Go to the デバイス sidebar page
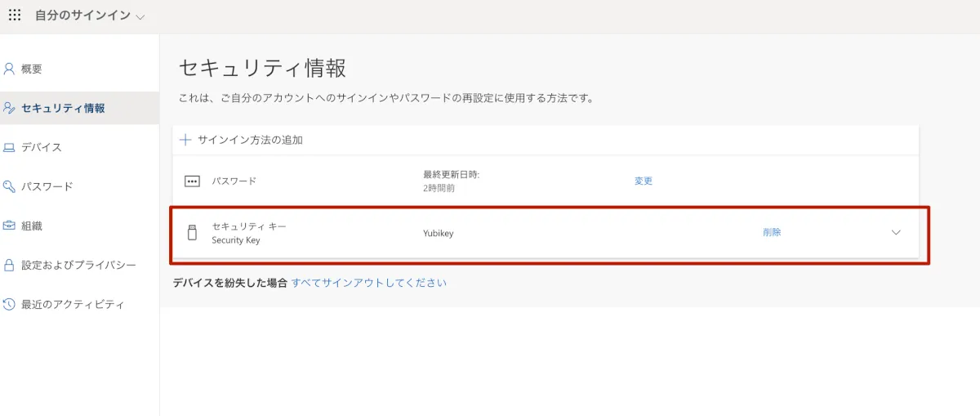This screenshot has height=416, width=980. click(x=42, y=147)
